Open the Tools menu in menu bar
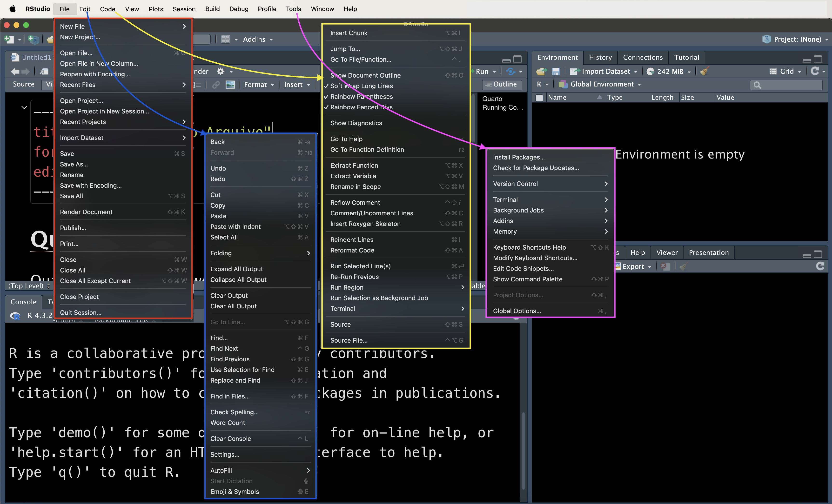The width and height of the screenshot is (832, 504). coord(293,9)
